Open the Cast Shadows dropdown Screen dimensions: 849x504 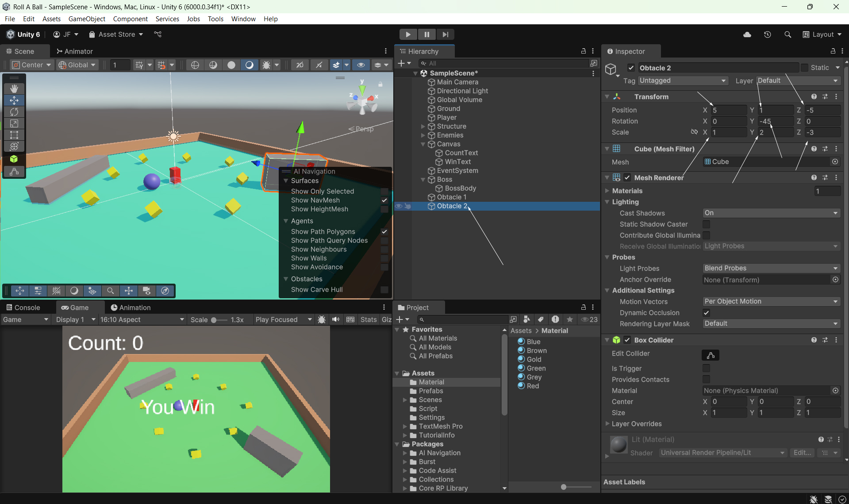(x=771, y=213)
